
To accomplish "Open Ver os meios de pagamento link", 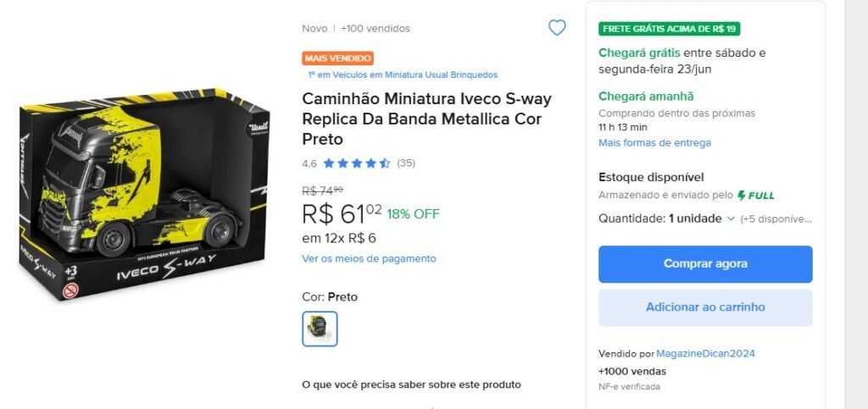I will click(369, 258).
